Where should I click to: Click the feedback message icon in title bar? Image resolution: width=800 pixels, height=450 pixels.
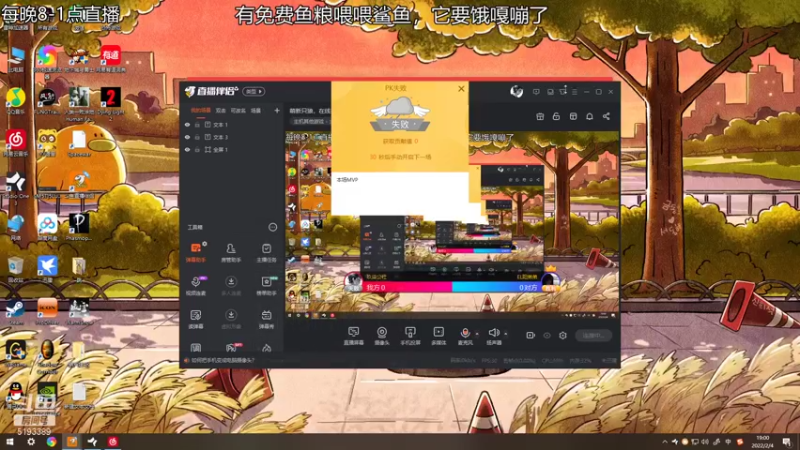click(536, 92)
